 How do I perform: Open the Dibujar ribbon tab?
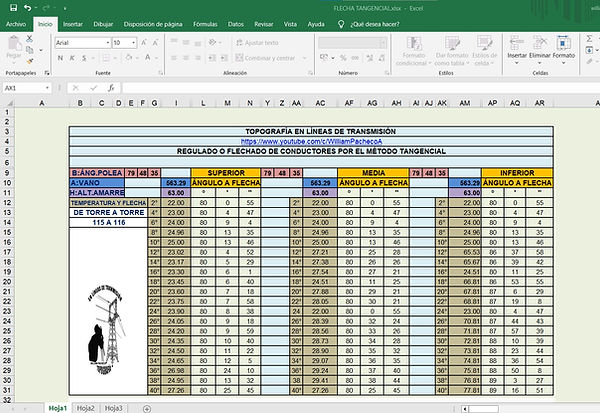pos(103,24)
